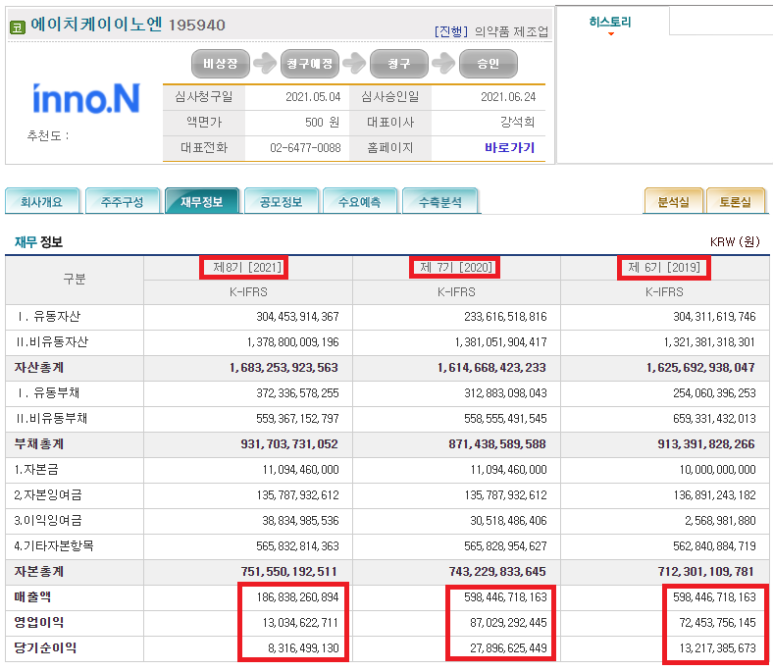773x671 pixels.
Task: Click the inno.N company logo
Action: point(86,99)
